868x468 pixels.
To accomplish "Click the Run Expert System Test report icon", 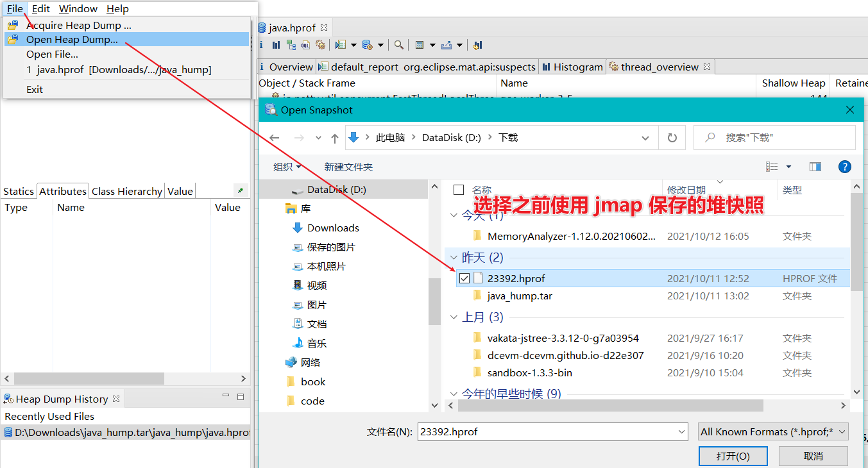I will [341, 45].
